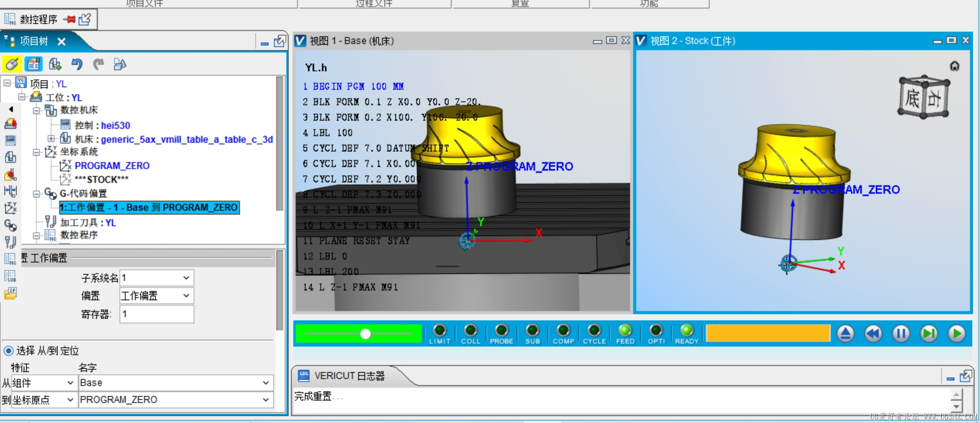Screen dimensions: 980x423
Task: Expand the 机床 generic_5ax_vmill tree node
Action: (x=51, y=138)
